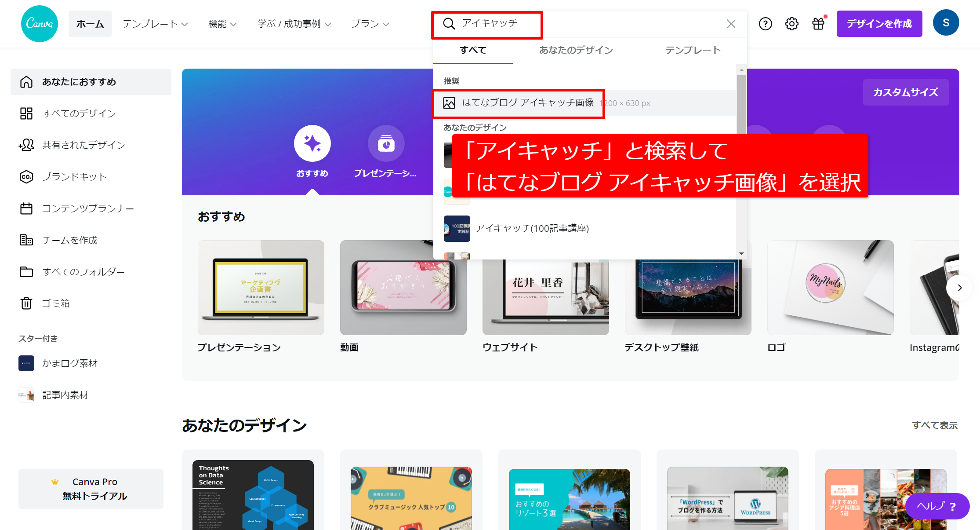Switch to テンプレート search tab
Image resolution: width=980 pixels, height=530 pixels.
click(693, 50)
